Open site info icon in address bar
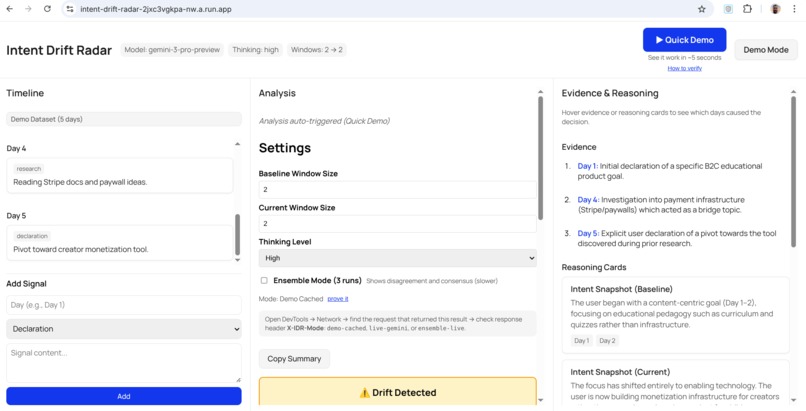 point(70,9)
